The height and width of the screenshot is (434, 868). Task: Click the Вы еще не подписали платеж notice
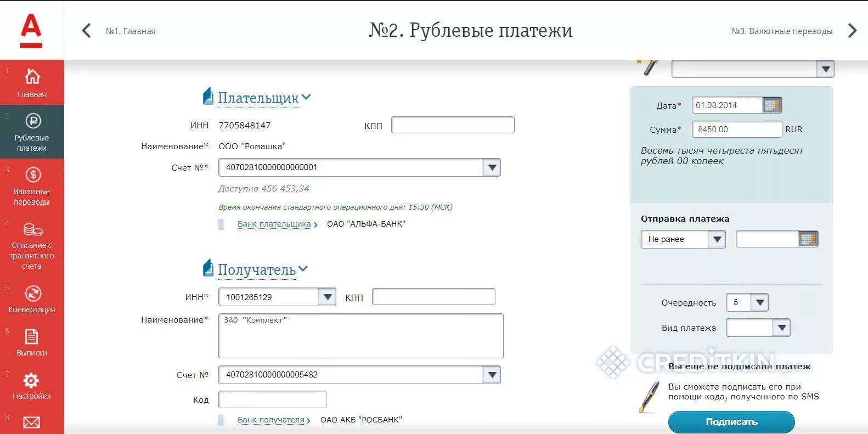tap(739, 367)
